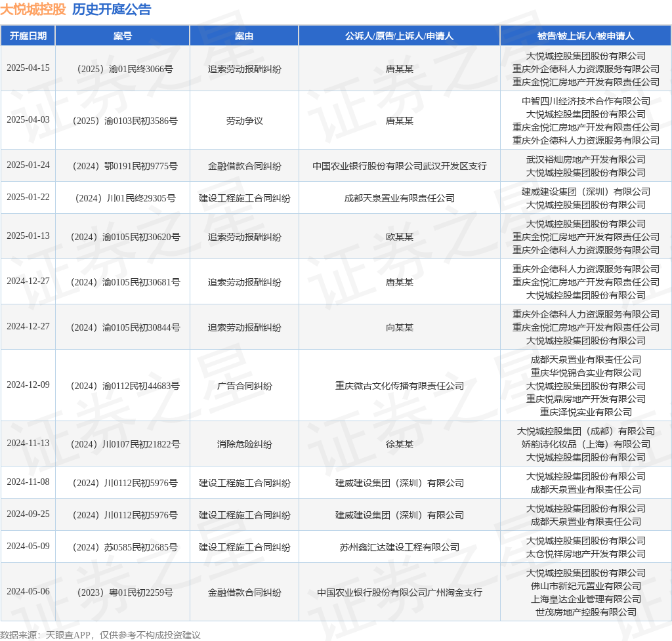Click plaintiff 苏州鑫汇达建设工程有限公司

(400, 547)
